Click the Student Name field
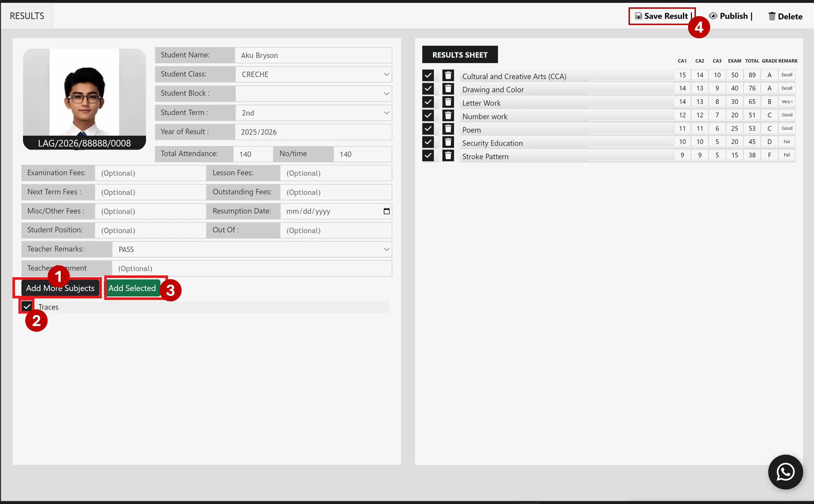This screenshot has height=504, width=814. tap(314, 55)
